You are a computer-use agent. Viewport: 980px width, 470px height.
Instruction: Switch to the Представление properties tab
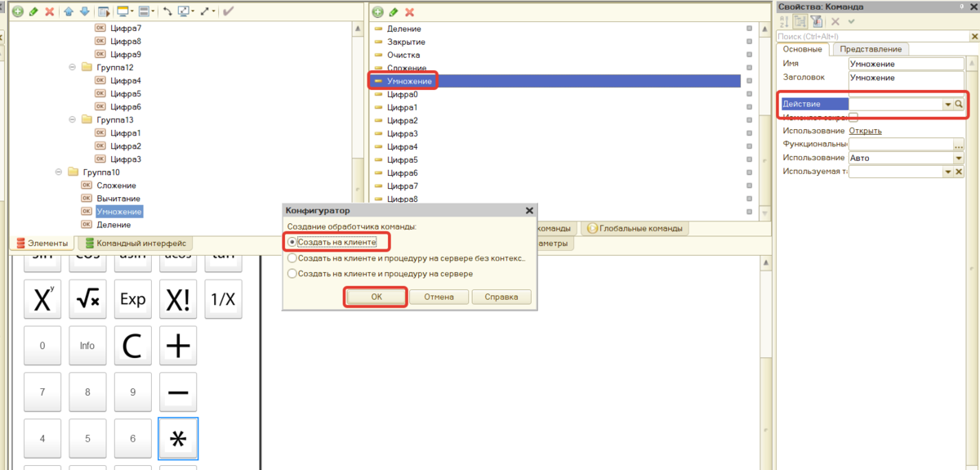[871, 49]
